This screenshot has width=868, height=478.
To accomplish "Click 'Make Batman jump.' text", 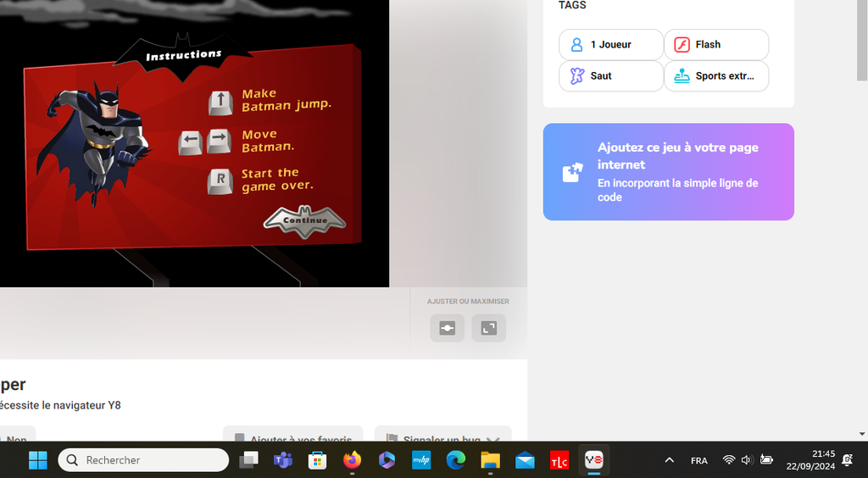I will click(287, 100).
